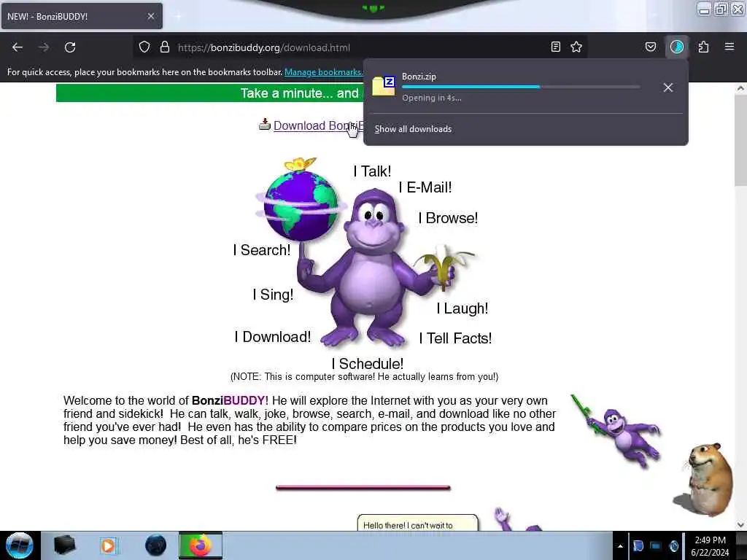The height and width of the screenshot is (560, 747).
Task: Click the 'I Talk!' text
Action: [x=372, y=171]
